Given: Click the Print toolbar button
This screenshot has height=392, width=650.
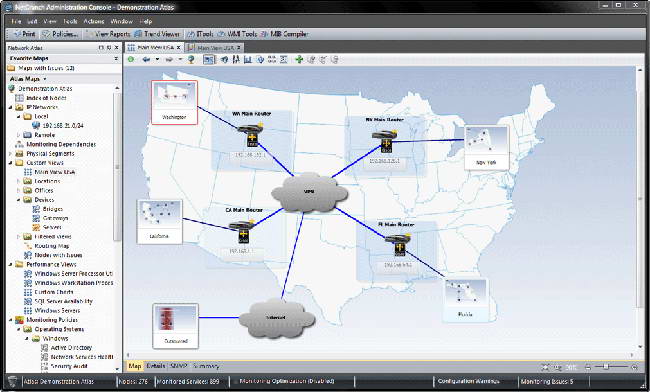Looking at the screenshot, I should click(x=24, y=34).
